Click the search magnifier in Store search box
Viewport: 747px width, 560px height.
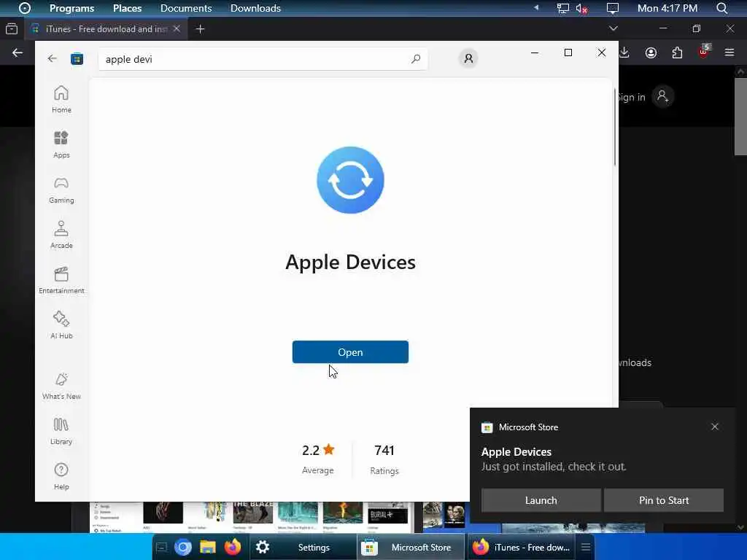[415, 59]
